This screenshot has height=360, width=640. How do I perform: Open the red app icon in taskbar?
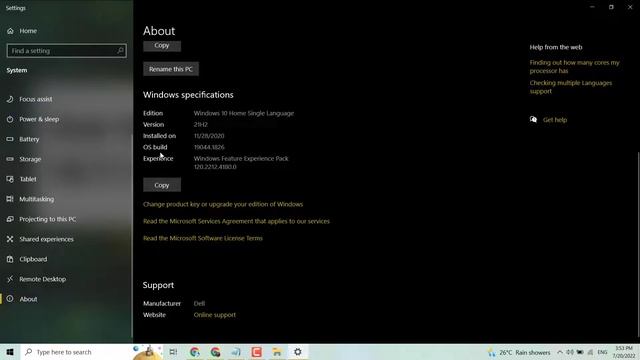pos(257,352)
